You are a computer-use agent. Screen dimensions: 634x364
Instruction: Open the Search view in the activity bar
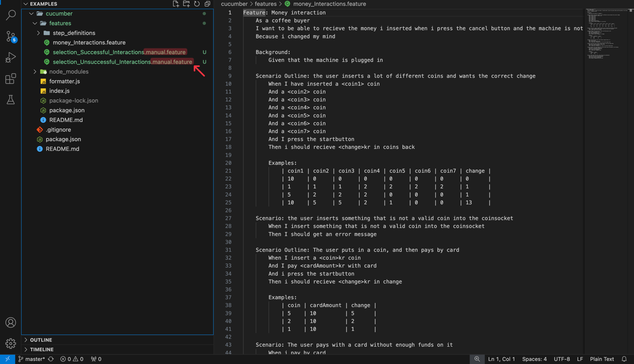(x=10, y=15)
